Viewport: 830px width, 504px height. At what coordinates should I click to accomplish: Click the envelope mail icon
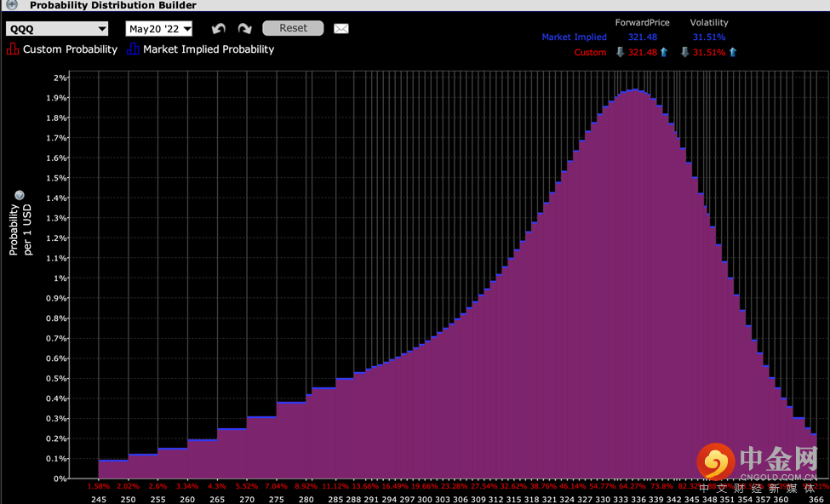341,29
